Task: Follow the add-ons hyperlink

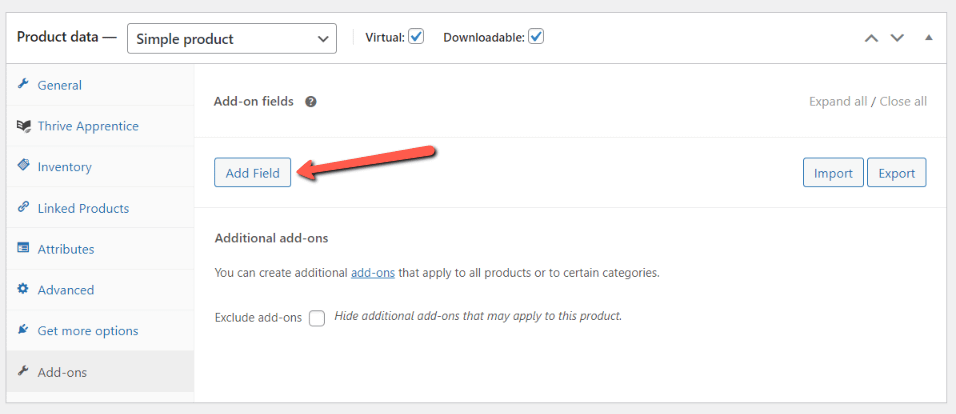Action: (x=373, y=272)
